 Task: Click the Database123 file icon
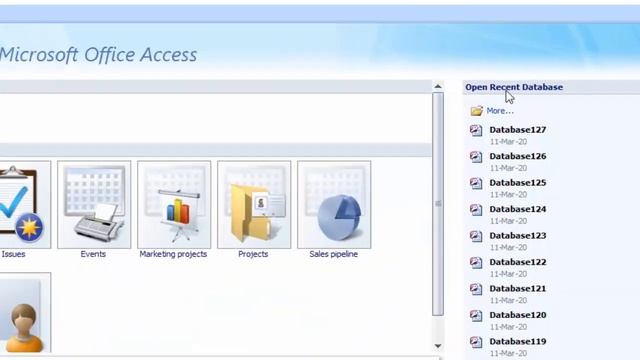(476, 236)
